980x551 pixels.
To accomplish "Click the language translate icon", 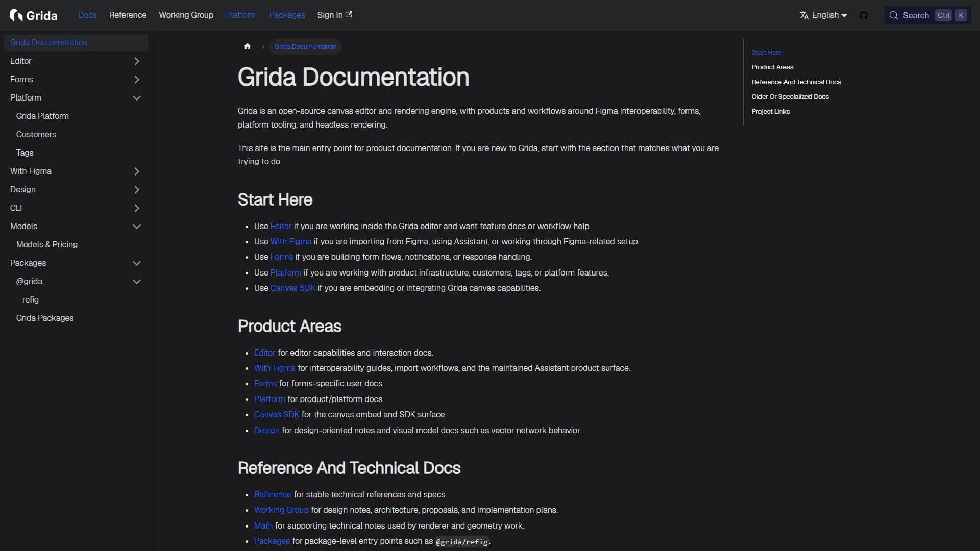I will pyautogui.click(x=804, y=15).
